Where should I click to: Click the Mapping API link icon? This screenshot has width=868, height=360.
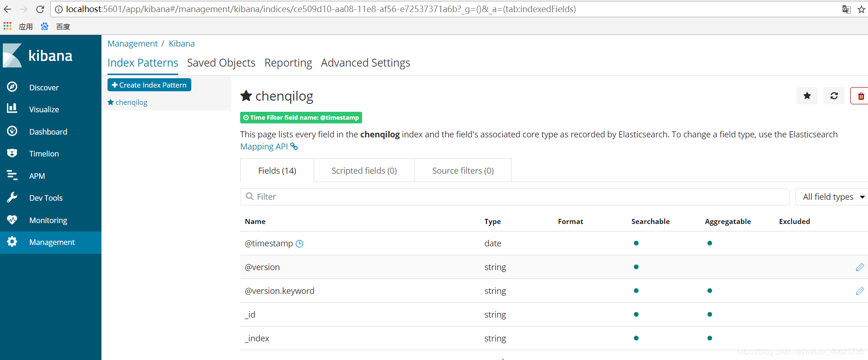pyautogui.click(x=294, y=146)
